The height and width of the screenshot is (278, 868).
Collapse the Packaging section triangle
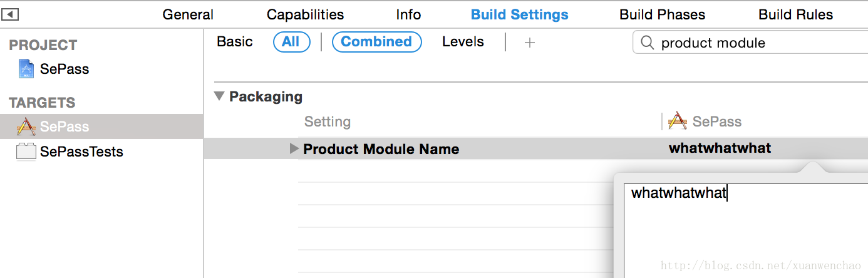click(x=219, y=96)
